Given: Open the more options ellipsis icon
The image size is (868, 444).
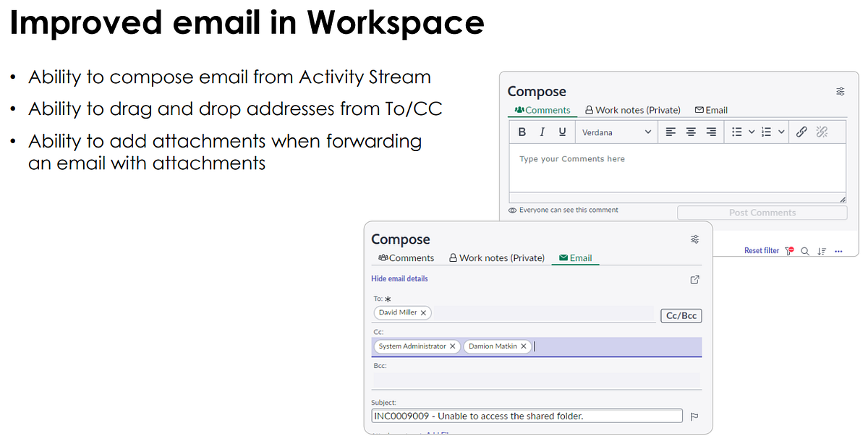Looking at the screenshot, I should click(x=839, y=250).
